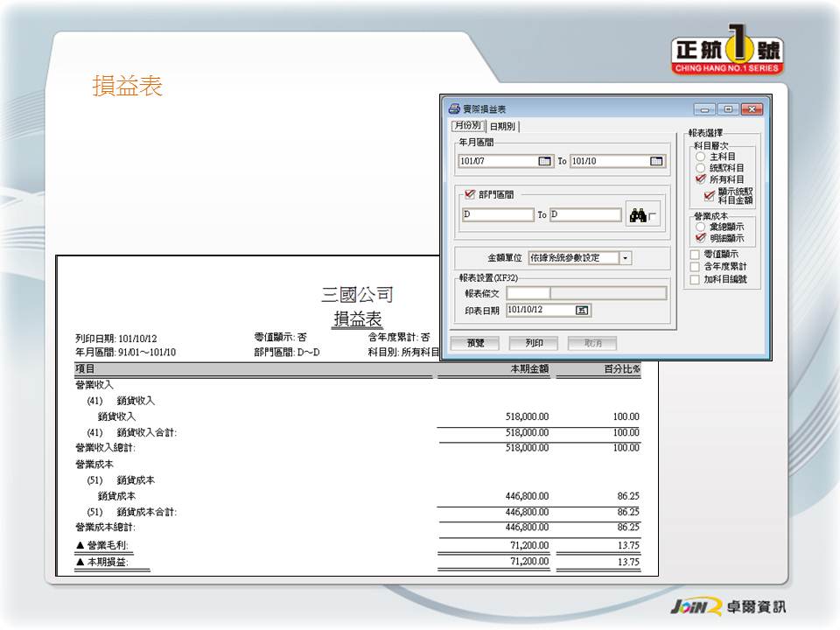Screen dimensions: 840x630
Task: Expand the 金額單位 dropdown arrow
Action: 625,258
